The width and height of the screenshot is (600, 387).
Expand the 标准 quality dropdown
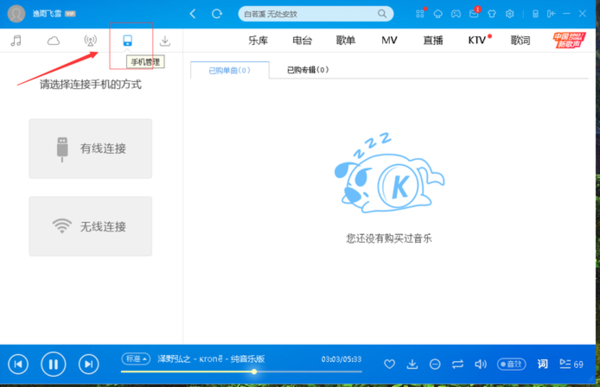pos(136,359)
